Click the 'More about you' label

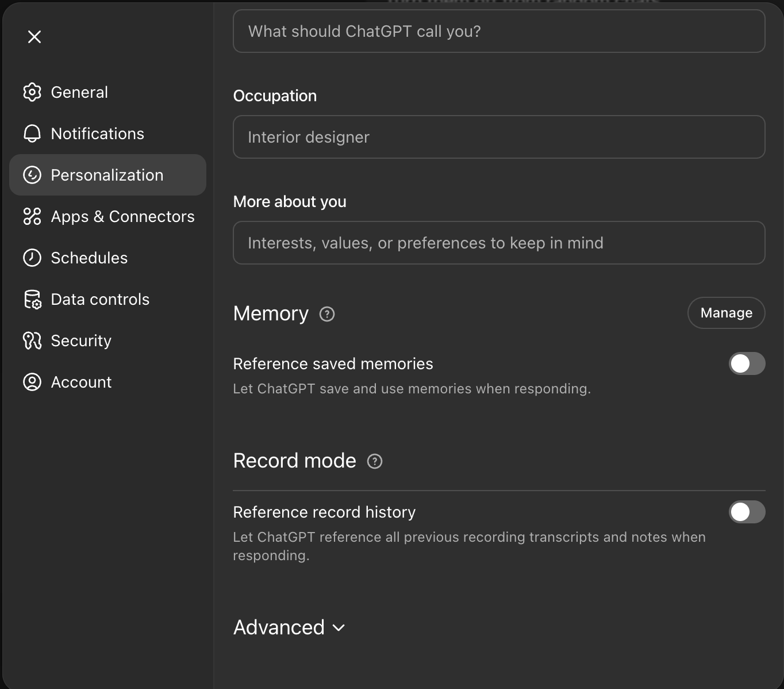(x=290, y=201)
